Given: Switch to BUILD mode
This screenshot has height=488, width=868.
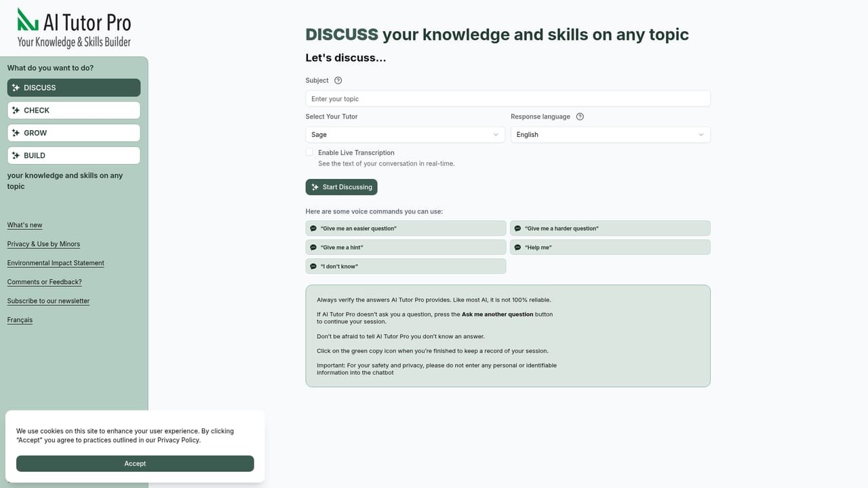Looking at the screenshot, I should point(74,155).
